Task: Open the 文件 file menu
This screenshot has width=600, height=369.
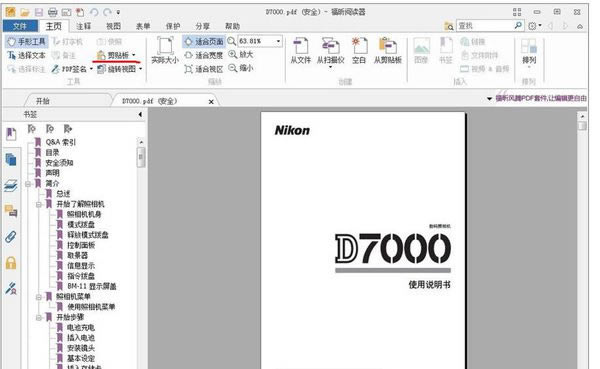Action: click(x=20, y=26)
